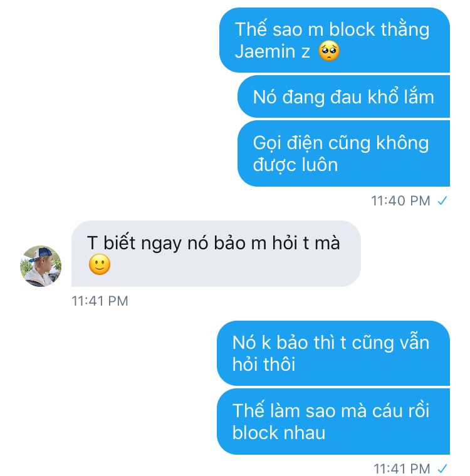Click the word 'khổ' in second blue bubble
The height and width of the screenshot is (476, 470).
pyautogui.click(x=383, y=97)
